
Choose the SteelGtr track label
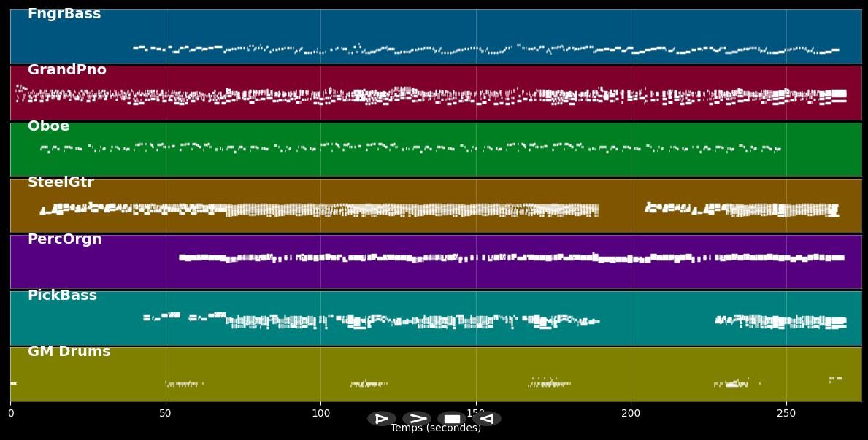click(61, 182)
